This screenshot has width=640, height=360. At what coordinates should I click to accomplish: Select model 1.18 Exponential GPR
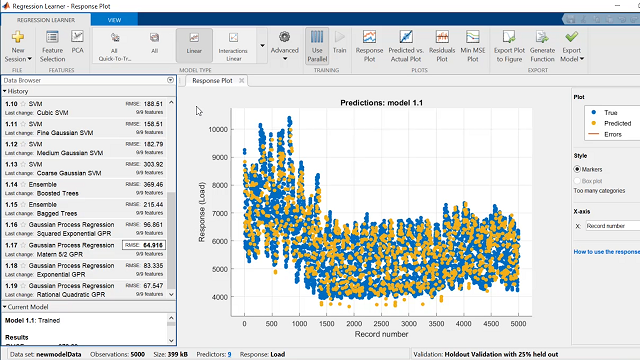coord(84,270)
